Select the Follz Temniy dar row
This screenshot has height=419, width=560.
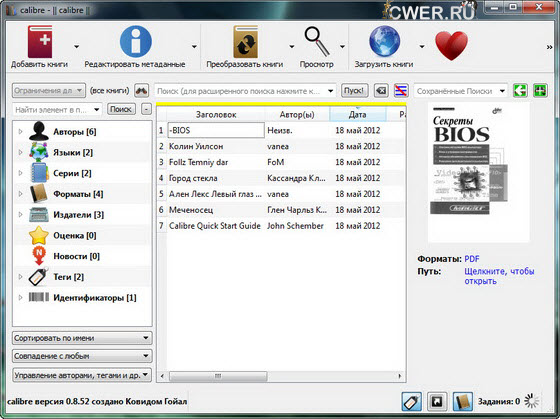click(x=281, y=162)
